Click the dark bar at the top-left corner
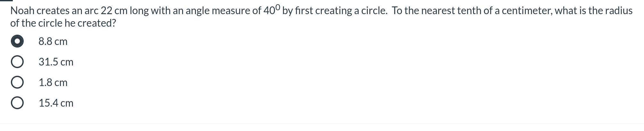Image resolution: width=644 pixels, height=131 pixels. [x=6, y=1]
